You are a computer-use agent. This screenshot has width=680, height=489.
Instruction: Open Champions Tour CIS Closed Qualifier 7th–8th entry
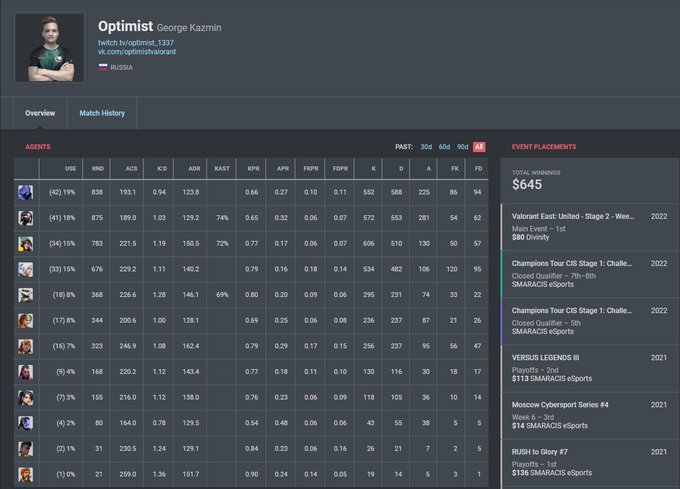[x=590, y=274]
